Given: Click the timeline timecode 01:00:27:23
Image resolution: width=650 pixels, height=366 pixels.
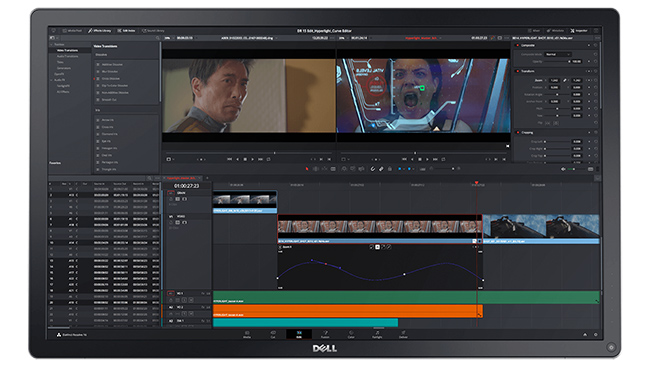Looking at the screenshot, I should [186, 186].
